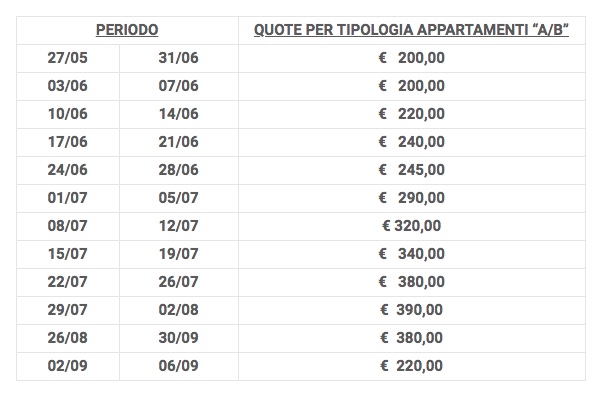
Task: Select the 21/06 end date cell
Action: click(179, 142)
